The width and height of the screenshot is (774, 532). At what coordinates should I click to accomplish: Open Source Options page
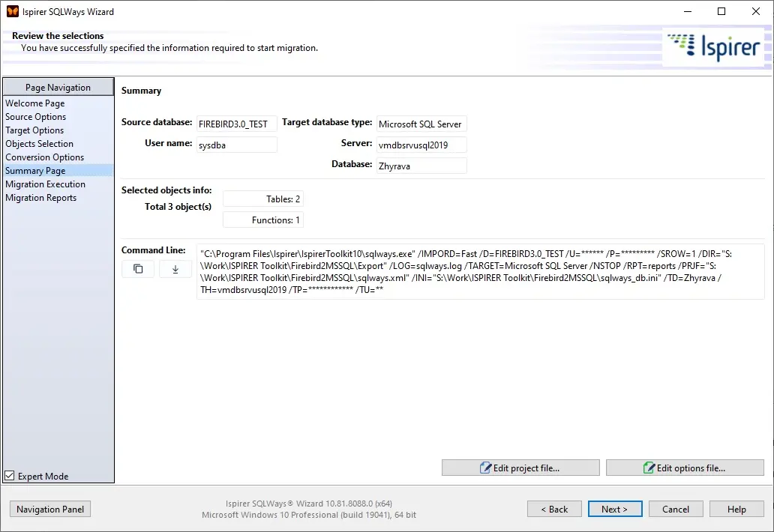coord(35,117)
